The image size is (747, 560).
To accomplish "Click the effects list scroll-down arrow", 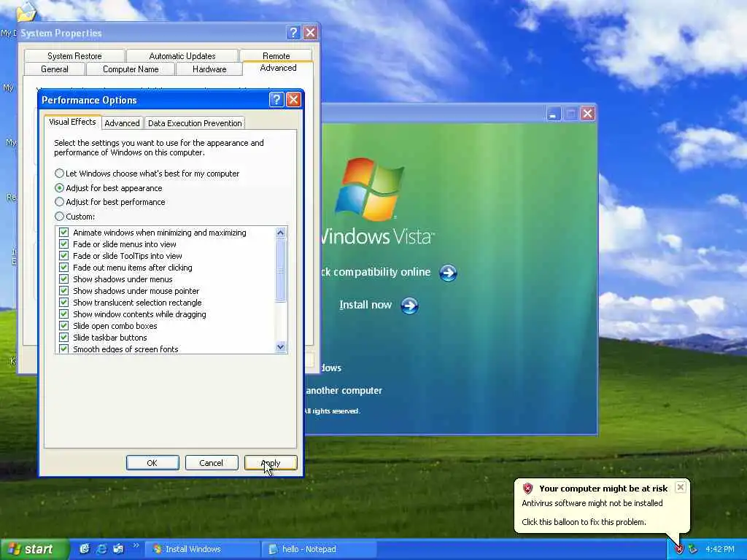I will (x=281, y=346).
